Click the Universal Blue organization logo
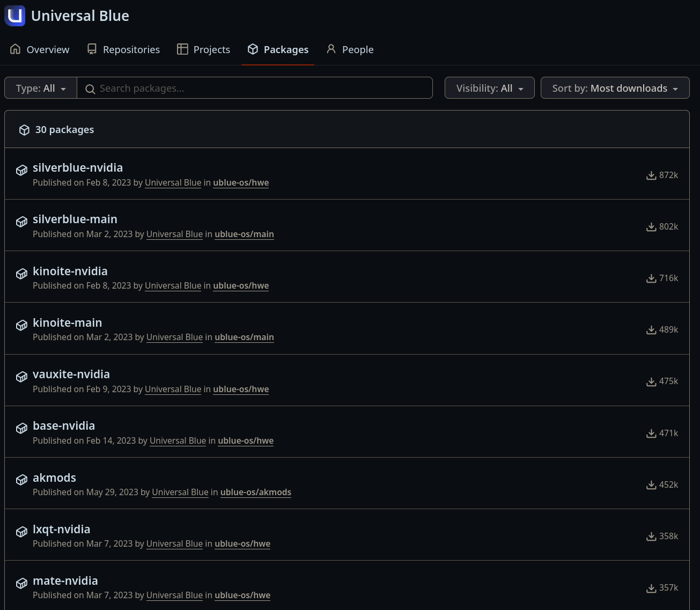700x610 pixels. tap(15, 16)
